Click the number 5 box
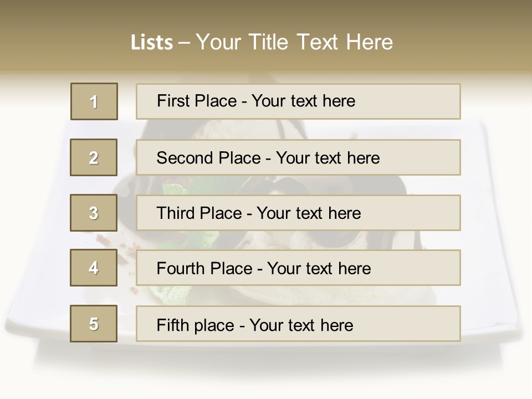The image size is (532, 399). (94, 324)
